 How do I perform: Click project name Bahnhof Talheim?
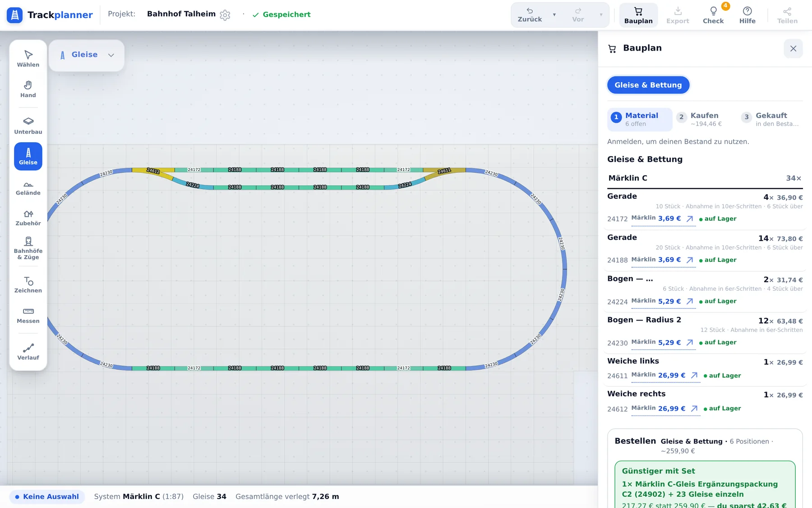181,14
